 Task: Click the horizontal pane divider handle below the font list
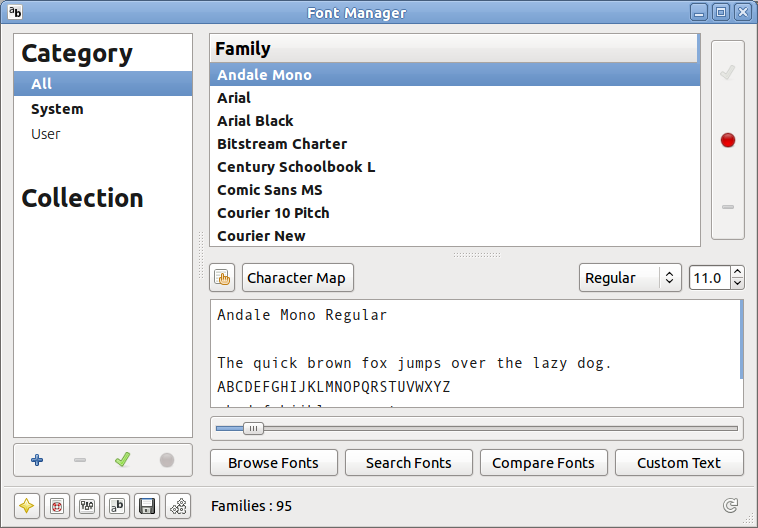pos(477,255)
